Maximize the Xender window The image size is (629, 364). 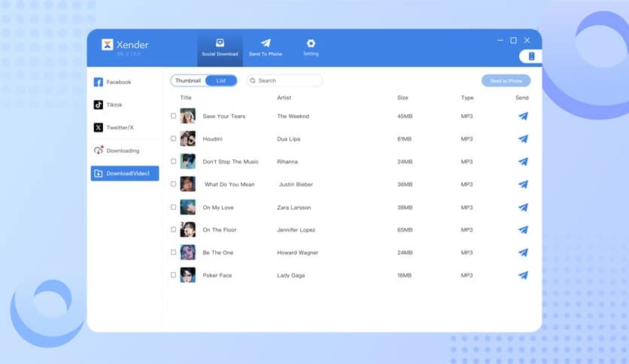pyautogui.click(x=513, y=40)
